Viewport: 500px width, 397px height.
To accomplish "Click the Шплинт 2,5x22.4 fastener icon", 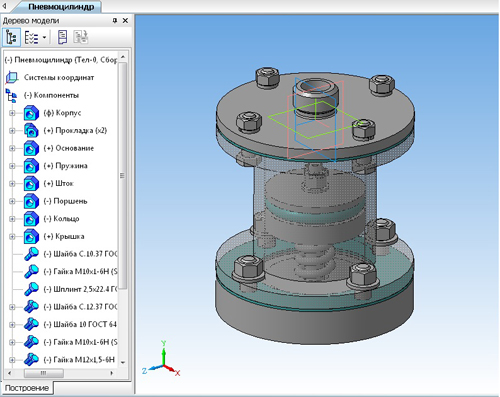I will click(31, 289).
